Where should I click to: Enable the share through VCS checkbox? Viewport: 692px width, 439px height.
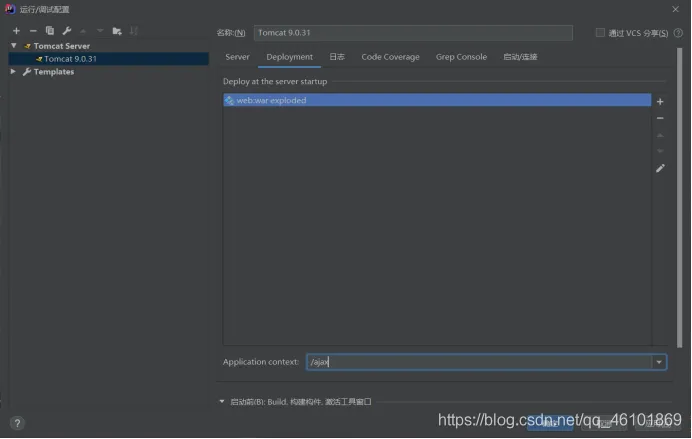[x=600, y=33]
